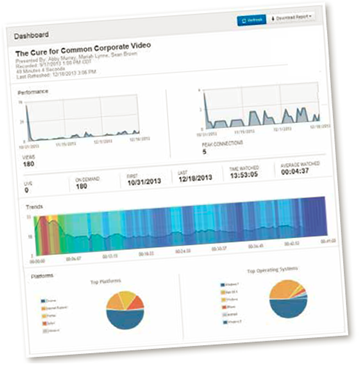The image size is (360, 365).
Task: Click the views performance line chart
Action: [82, 119]
